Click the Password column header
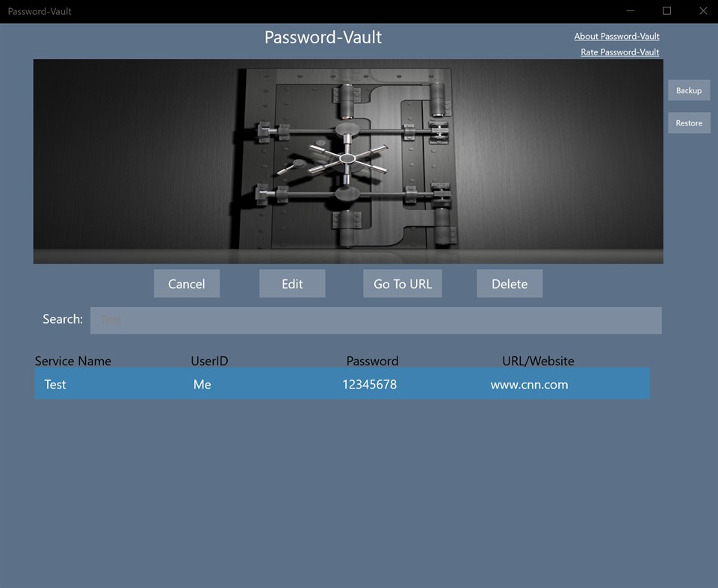Screen dimensions: 718x588 point(372,361)
